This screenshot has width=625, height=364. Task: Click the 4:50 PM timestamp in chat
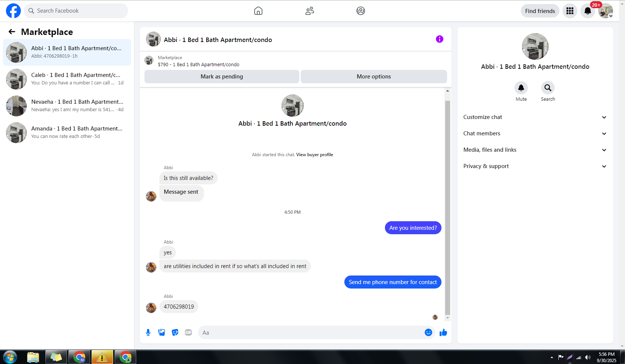[293, 212]
